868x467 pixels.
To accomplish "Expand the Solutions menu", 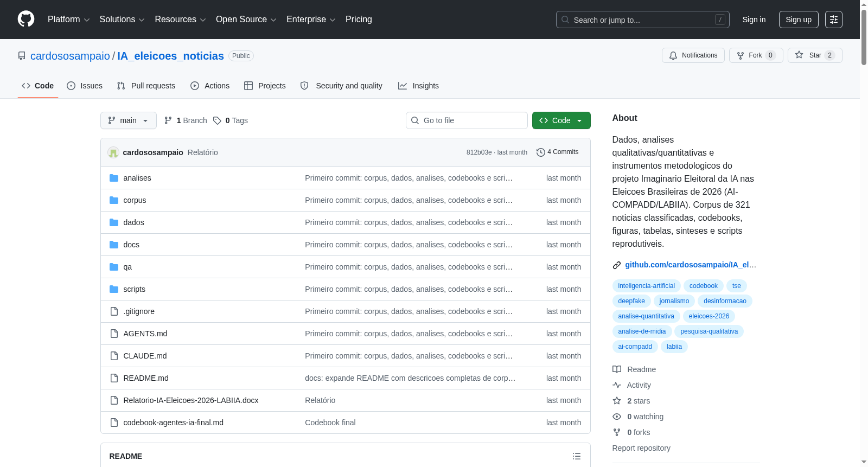I will click(x=122, y=20).
